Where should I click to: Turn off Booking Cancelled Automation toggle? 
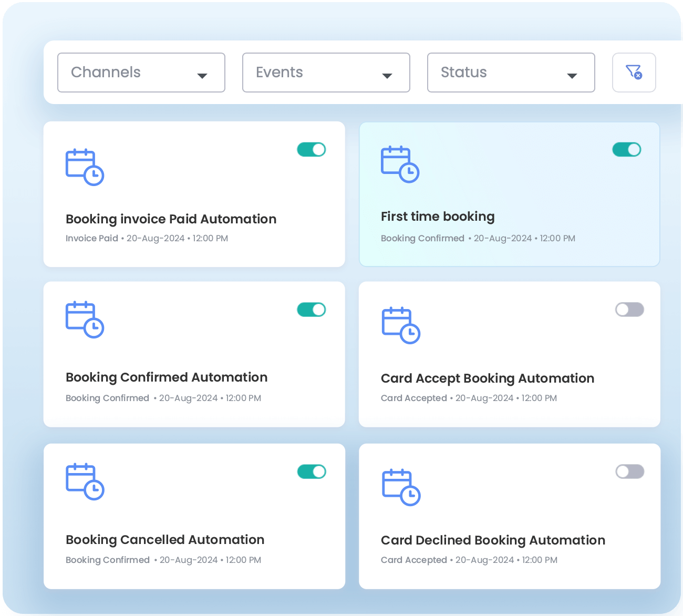pos(312,471)
